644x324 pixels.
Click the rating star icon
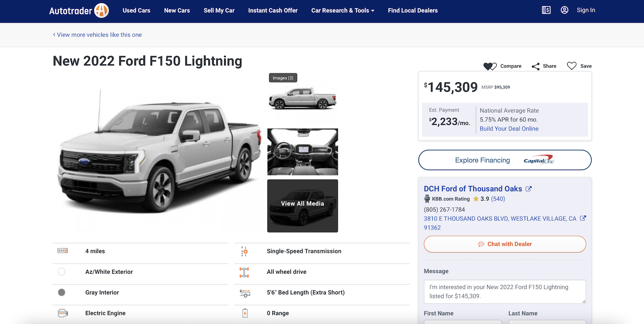(x=476, y=199)
